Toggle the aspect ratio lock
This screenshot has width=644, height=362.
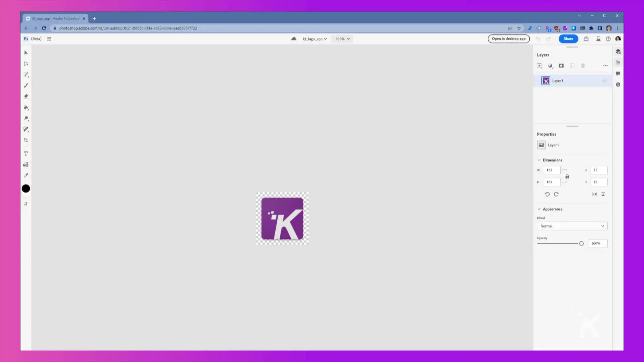[567, 176]
